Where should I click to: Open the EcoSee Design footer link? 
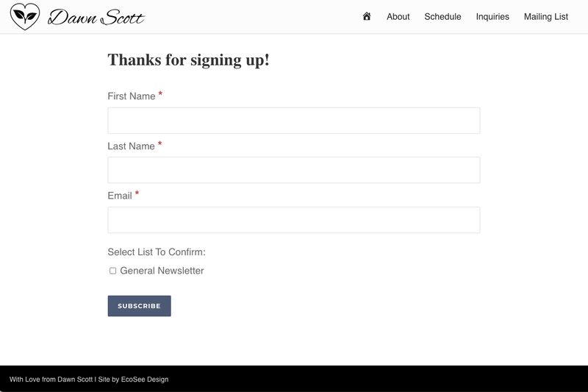coord(145,379)
